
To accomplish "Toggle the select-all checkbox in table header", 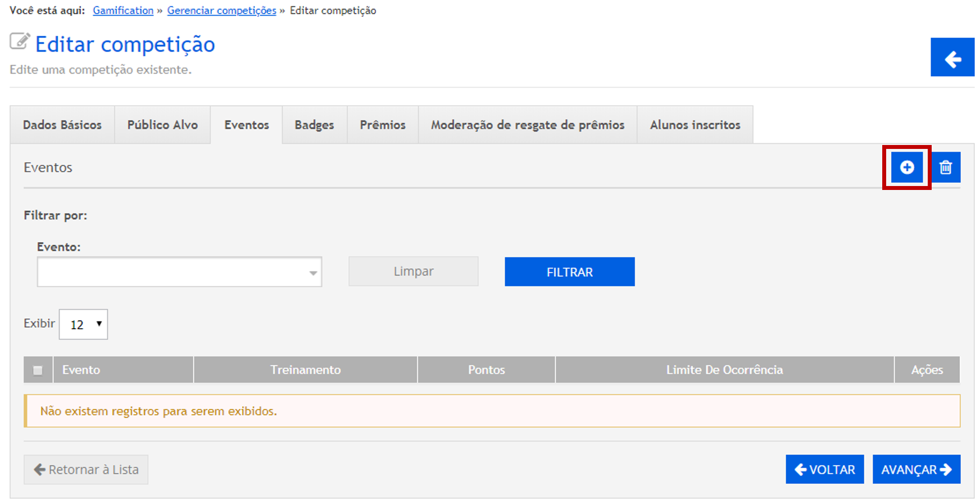I will (x=38, y=370).
